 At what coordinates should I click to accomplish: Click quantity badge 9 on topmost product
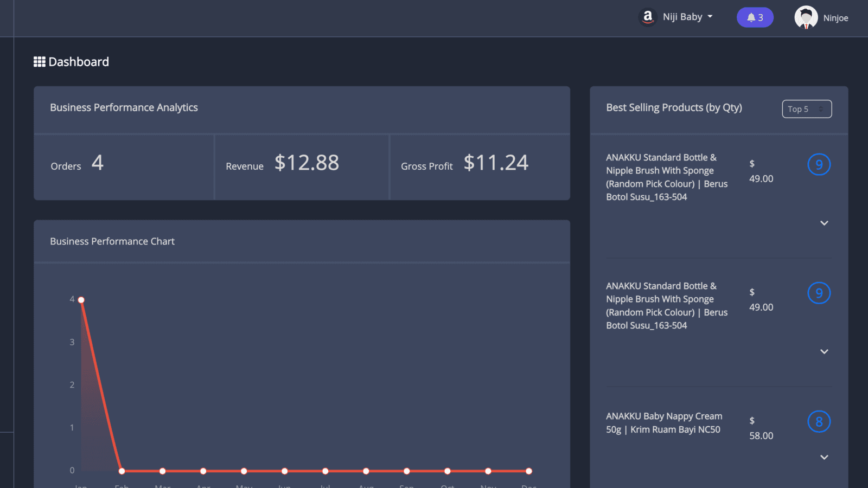(819, 164)
